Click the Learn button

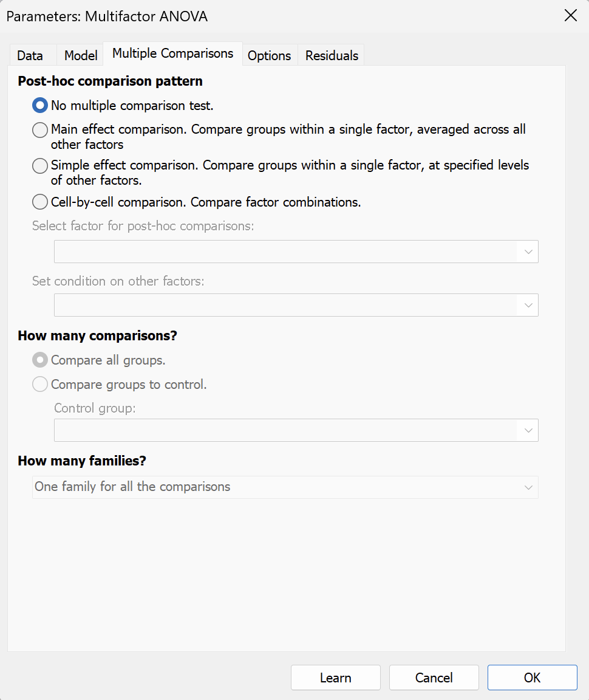click(x=336, y=678)
